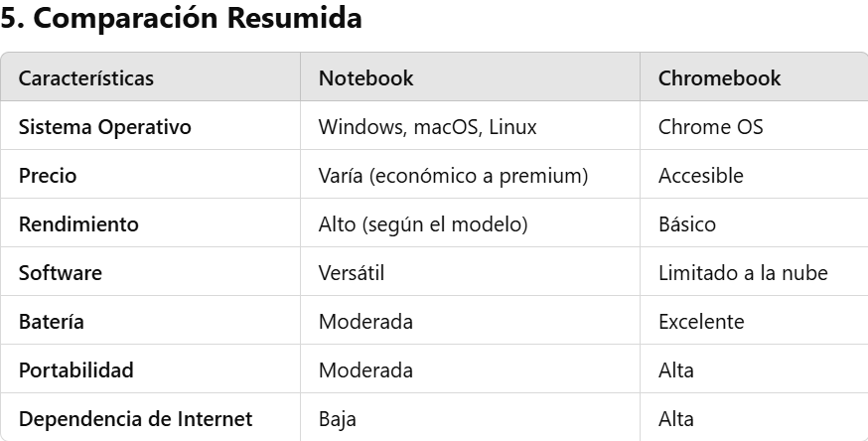Select the "Versátil" cell
Image resolution: width=868 pixels, height=441 pixels.
click(x=351, y=273)
